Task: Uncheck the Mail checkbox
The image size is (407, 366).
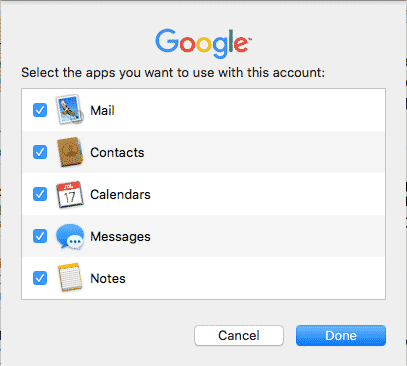Action: tap(40, 110)
